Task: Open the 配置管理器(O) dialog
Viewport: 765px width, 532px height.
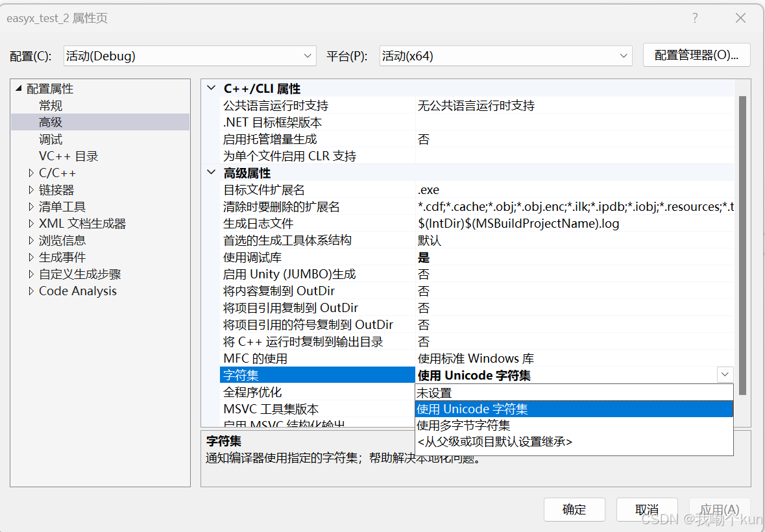Action: click(x=696, y=55)
